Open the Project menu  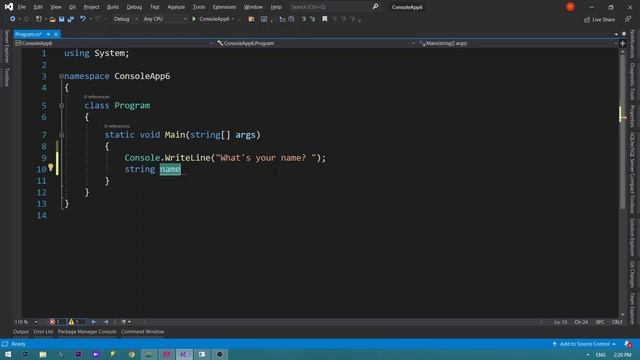point(91,7)
